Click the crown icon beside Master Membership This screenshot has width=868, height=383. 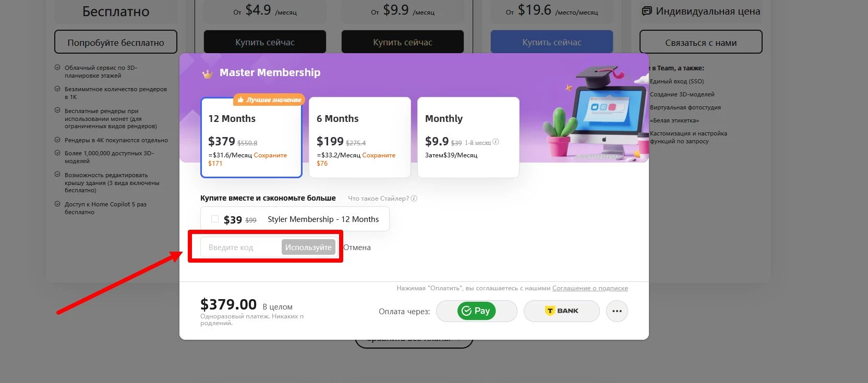[208, 73]
